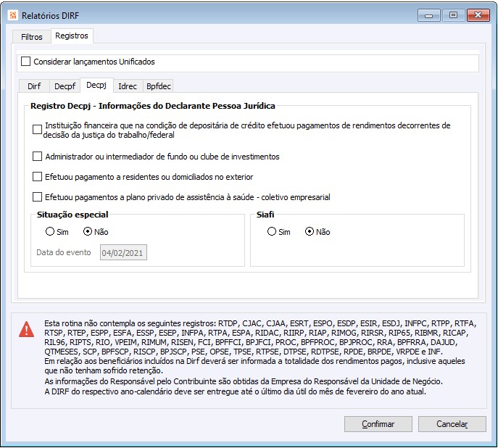Close the Relatórios DIRF window
Image resolution: width=498 pixels, height=448 pixels.
pos(478,15)
